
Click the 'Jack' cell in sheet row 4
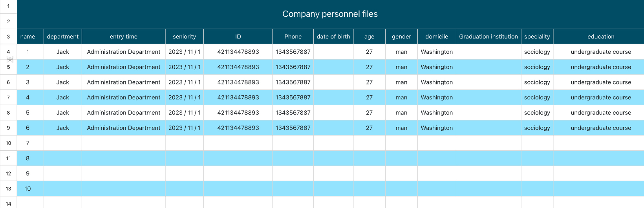pos(63,52)
